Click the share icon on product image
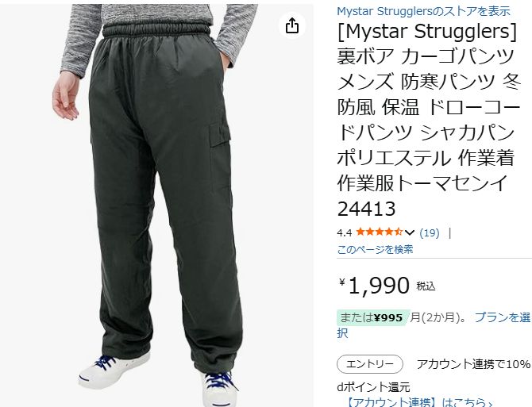 click(291, 25)
